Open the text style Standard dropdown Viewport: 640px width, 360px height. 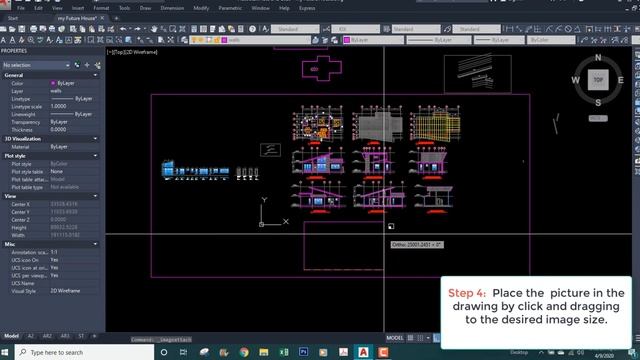(x=295, y=29)
